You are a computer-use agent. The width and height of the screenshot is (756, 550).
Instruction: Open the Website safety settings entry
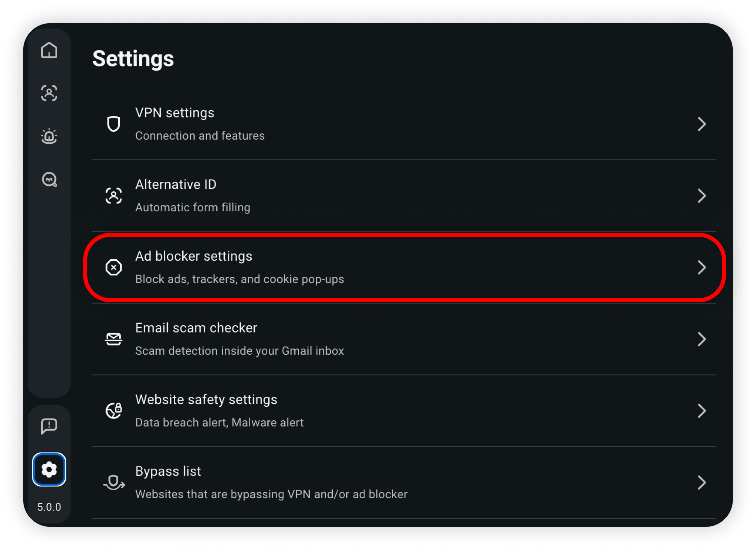click(x=404, y=411)
